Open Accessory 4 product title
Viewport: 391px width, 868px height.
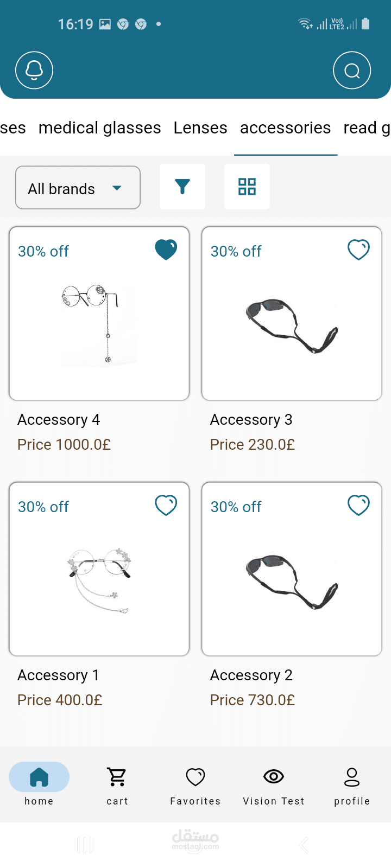click(59, 420)
